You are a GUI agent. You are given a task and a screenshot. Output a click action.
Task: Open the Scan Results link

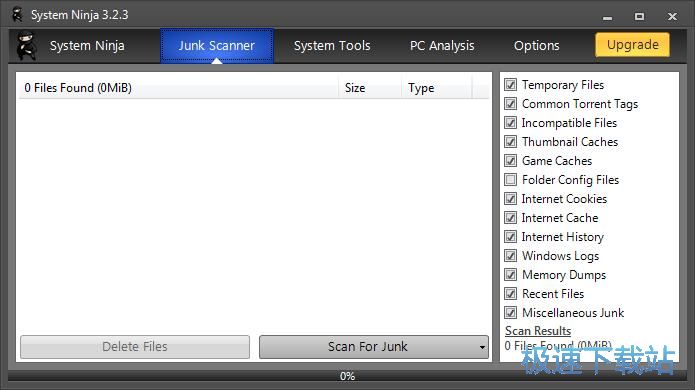(538, 331)
